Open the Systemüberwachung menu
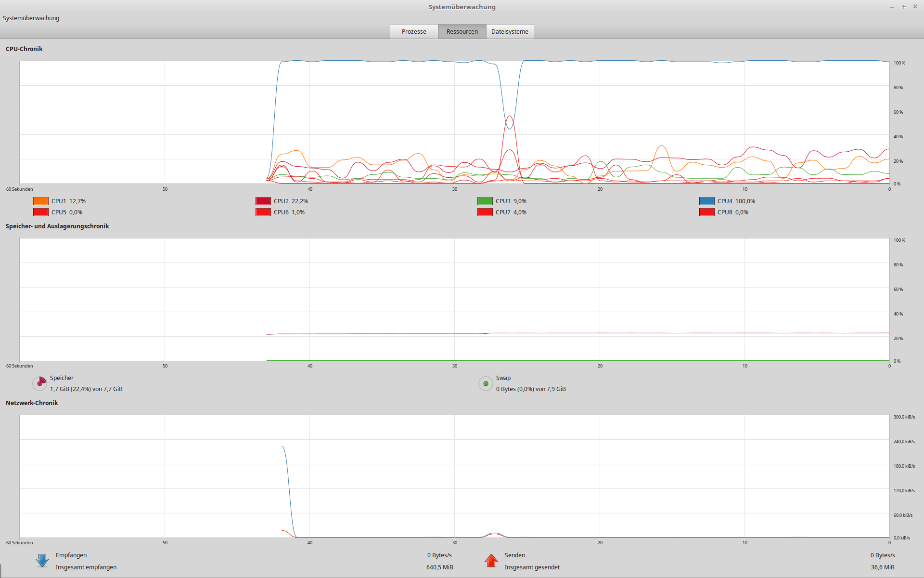924x578 pixels. pyautogui.click(x=31, y=18)
